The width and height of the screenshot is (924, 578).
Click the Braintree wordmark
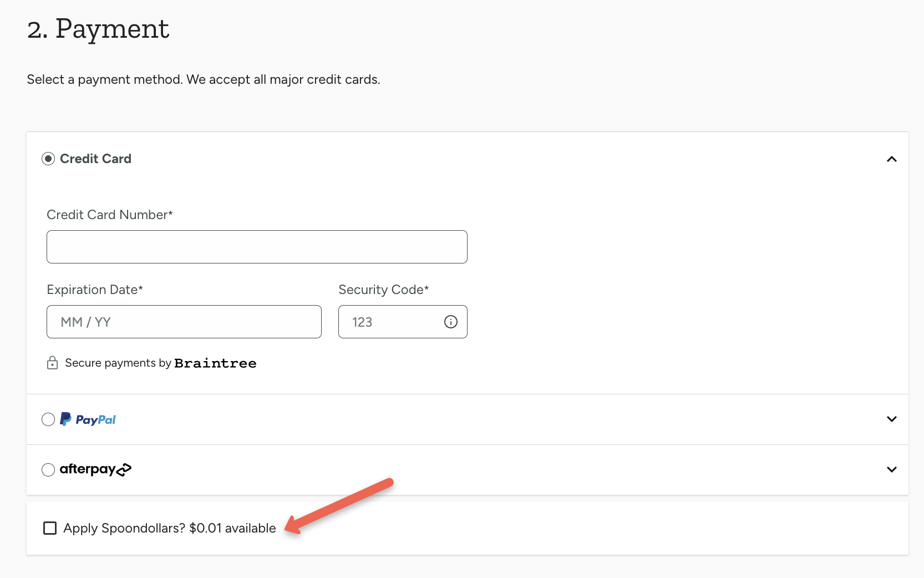click(x=215, y=363)
